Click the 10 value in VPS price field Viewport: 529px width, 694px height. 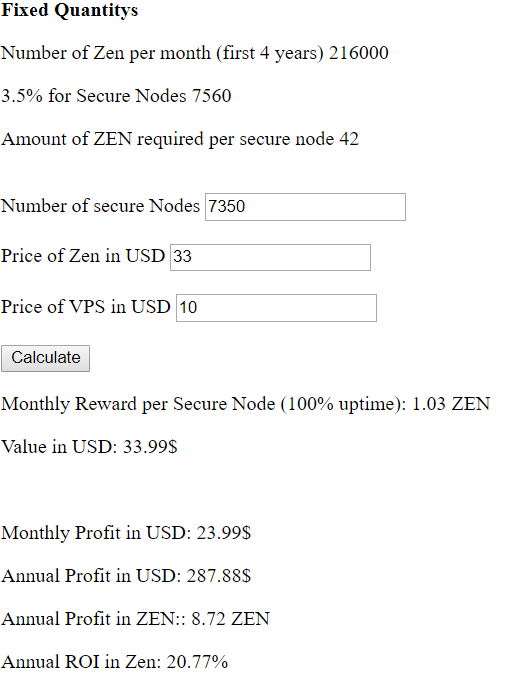[x=188, y=308]
